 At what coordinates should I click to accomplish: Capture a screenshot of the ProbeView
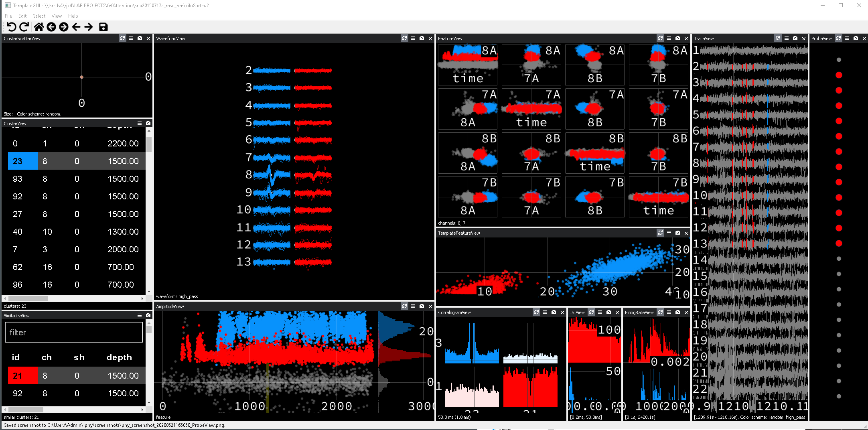(x=856, y=38)
